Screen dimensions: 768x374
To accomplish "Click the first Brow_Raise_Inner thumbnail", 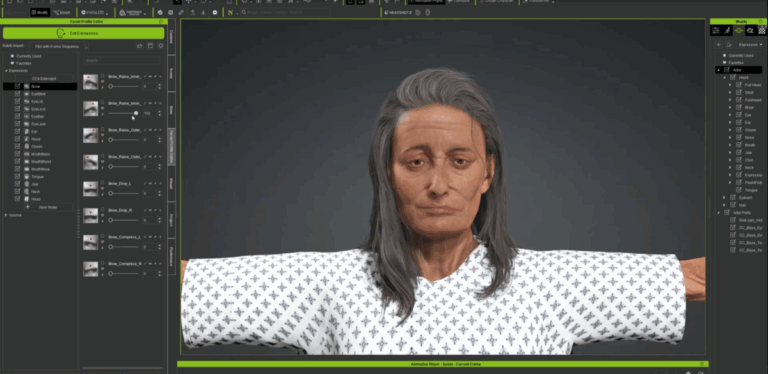I will 91,82.
